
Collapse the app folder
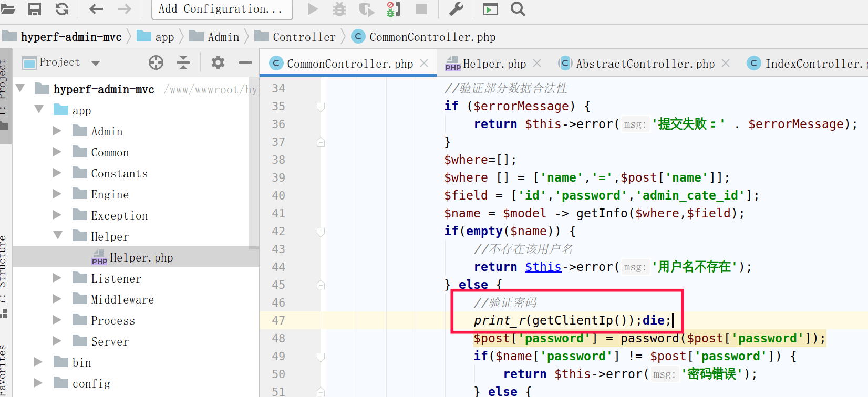click(x=39, y=109)
